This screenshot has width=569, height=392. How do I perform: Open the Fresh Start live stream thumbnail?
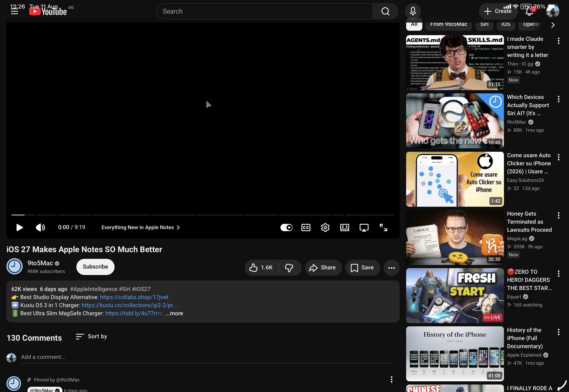coord(455,295)
